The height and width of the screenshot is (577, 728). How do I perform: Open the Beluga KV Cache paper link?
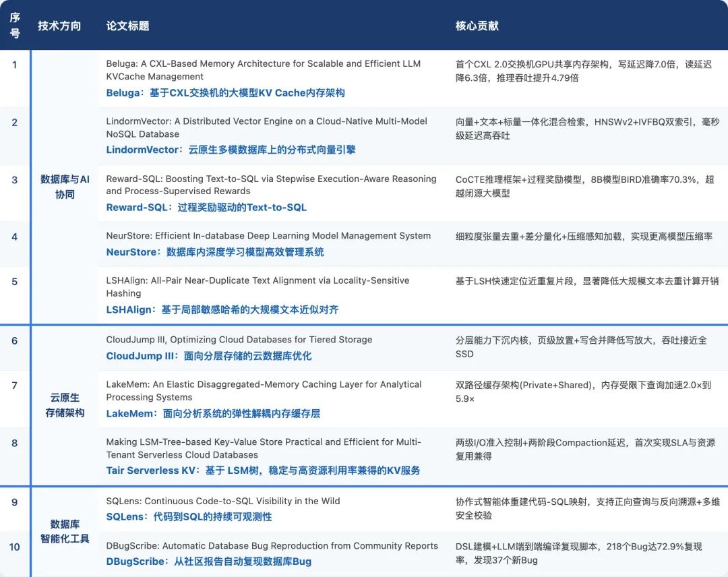tap(225, 93)
